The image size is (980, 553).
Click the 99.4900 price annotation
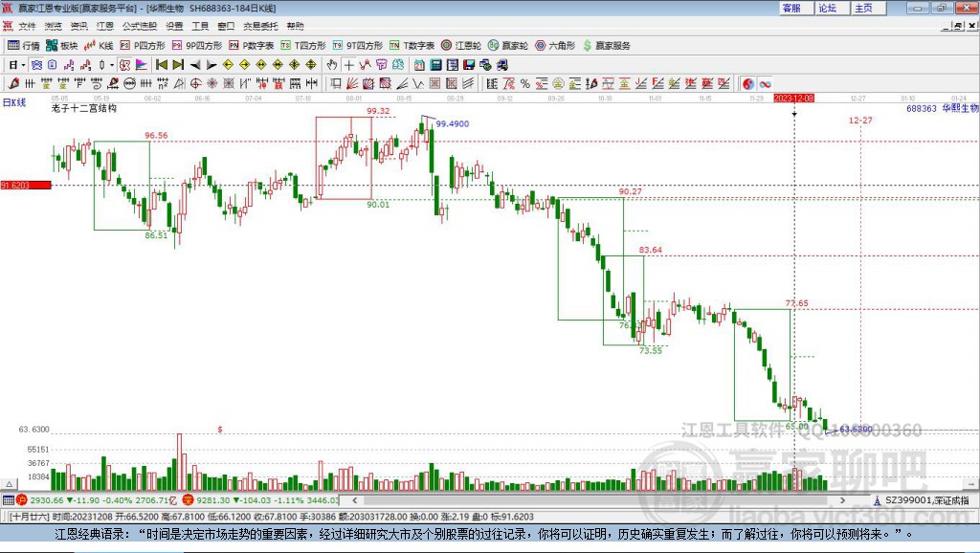pos(453,123)
